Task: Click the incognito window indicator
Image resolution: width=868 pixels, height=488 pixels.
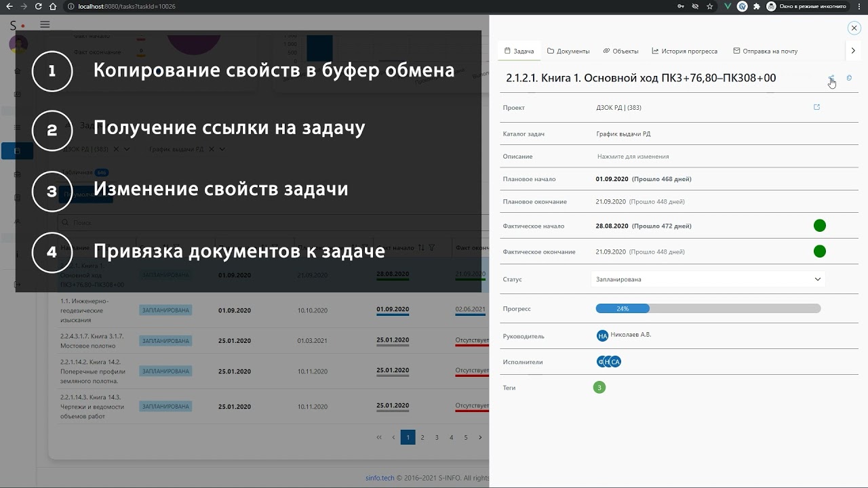Action: click(x=807, y=6)
